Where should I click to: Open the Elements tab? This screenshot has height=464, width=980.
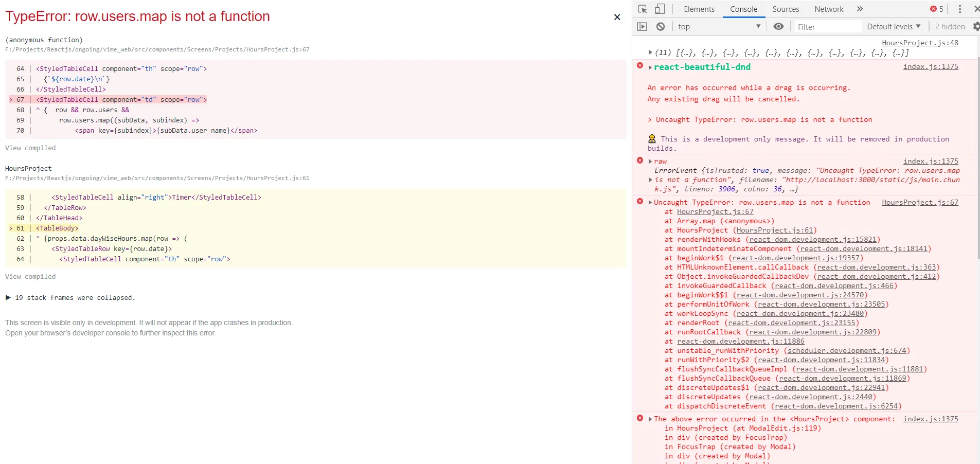[699, 9]
